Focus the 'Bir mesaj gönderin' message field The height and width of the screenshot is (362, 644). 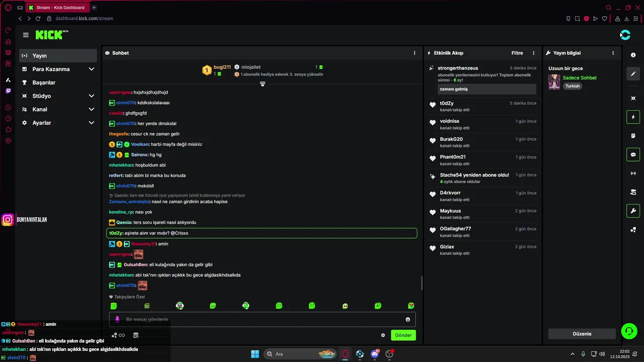[x=262, y=319]
